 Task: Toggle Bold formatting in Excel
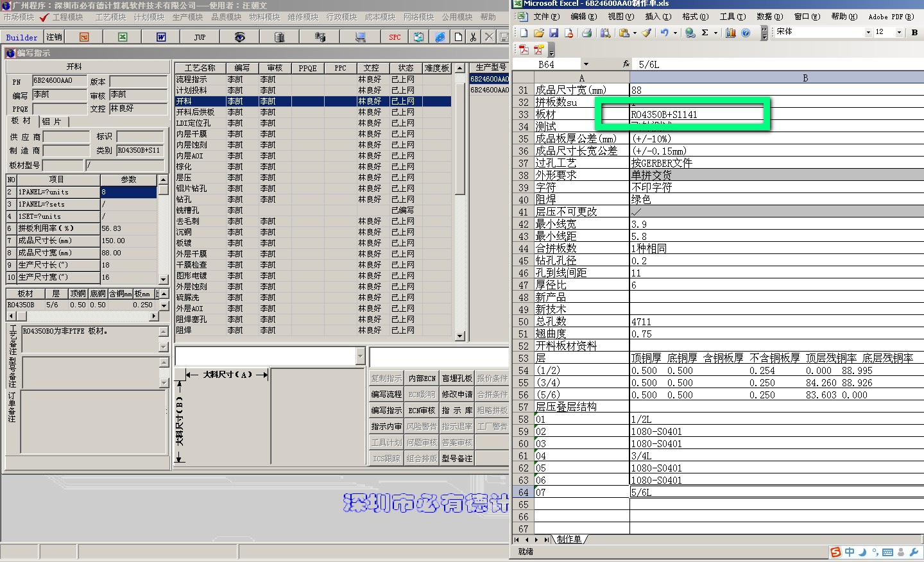tap(914, 32)
